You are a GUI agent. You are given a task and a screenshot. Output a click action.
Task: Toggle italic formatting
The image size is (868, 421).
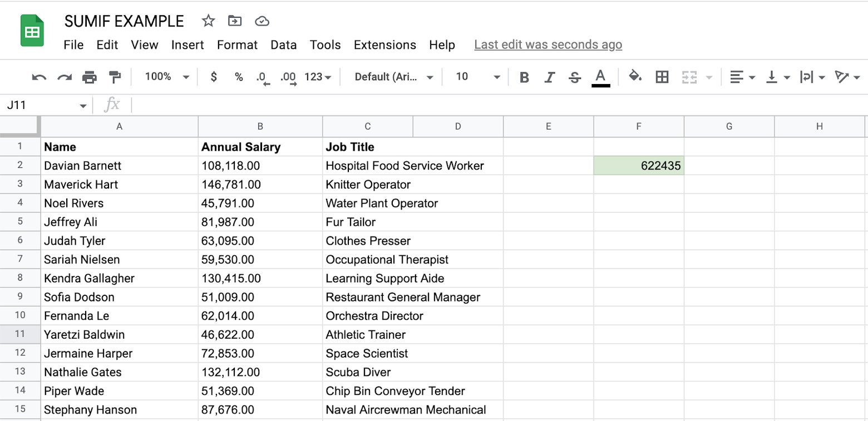tap(549, 77)
